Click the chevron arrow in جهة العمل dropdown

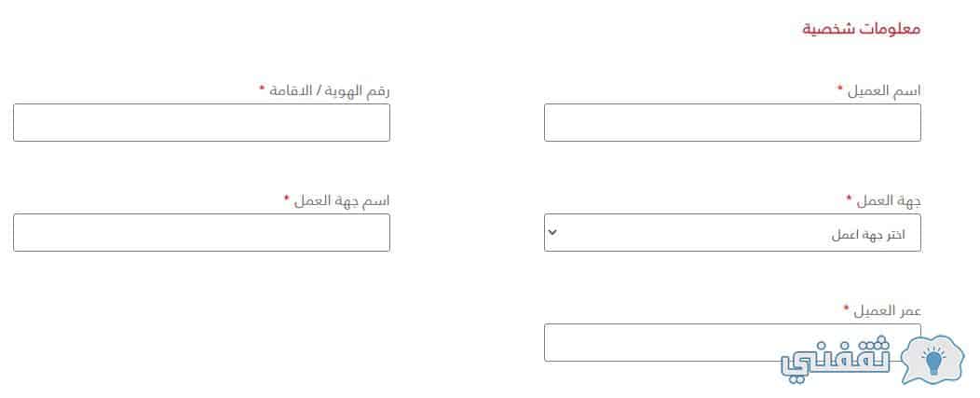[551, 232]
